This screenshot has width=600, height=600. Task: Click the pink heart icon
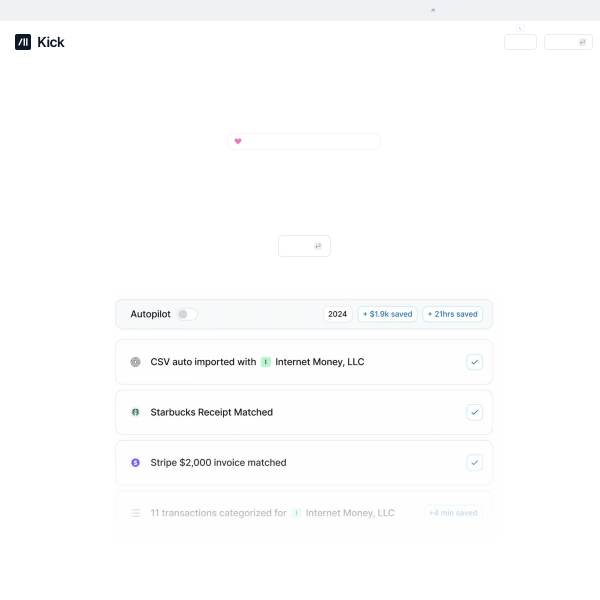point(238,141)
